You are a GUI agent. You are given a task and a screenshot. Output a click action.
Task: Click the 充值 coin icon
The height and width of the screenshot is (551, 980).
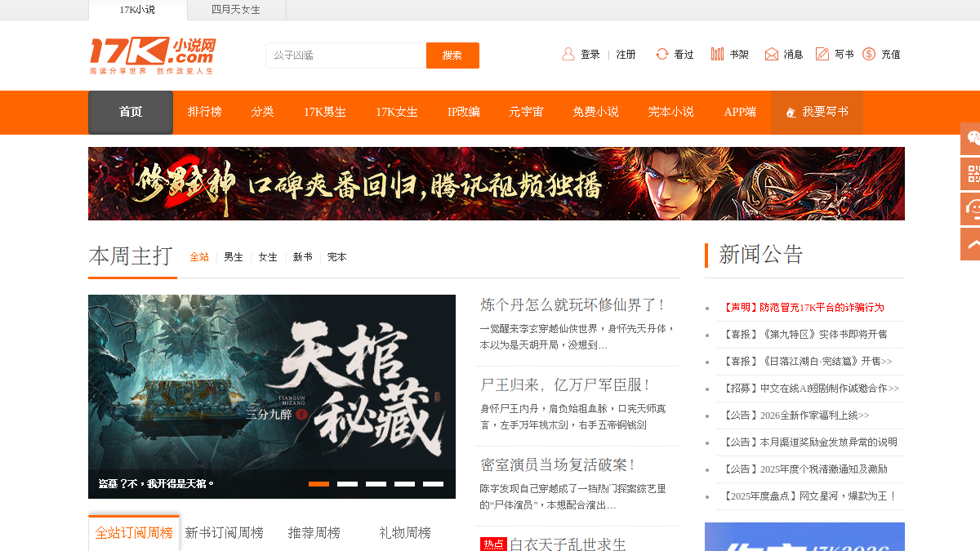point(869,54)
